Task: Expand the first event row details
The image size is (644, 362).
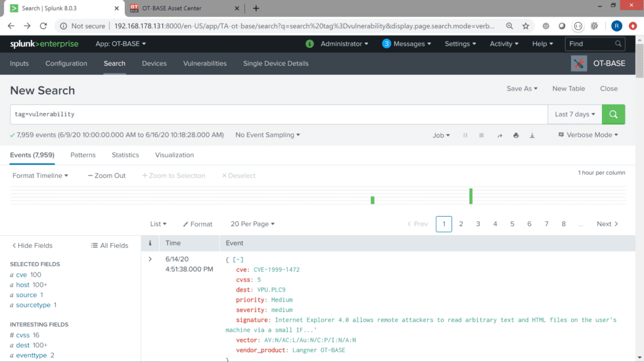Action: coord(150,260)
